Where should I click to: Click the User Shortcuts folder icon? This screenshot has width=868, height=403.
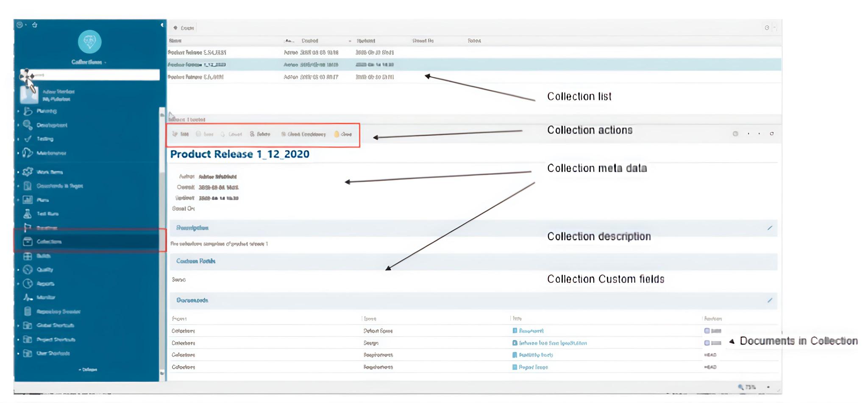(x=28, y=353)
